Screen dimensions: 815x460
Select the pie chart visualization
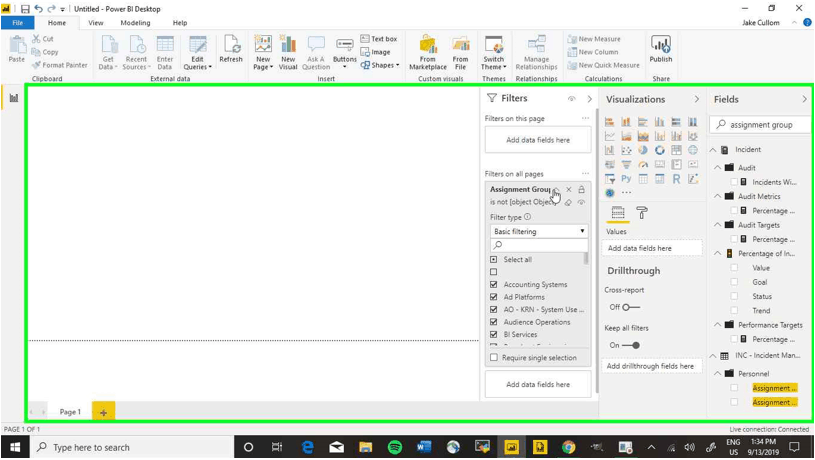click(643, 150)
